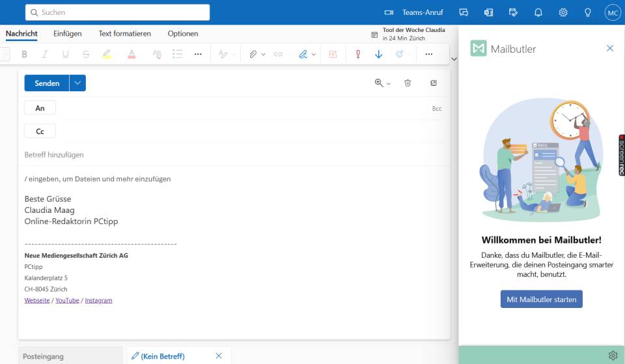Start a Teams-Anruf

pyautogui.click(x=414, y=12)
